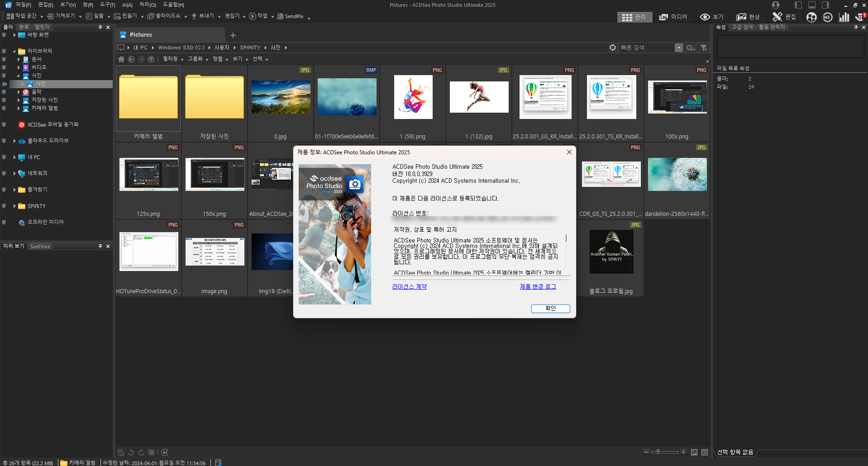Click the Up one level arrow
868x466 pixels.
point(151,59)
